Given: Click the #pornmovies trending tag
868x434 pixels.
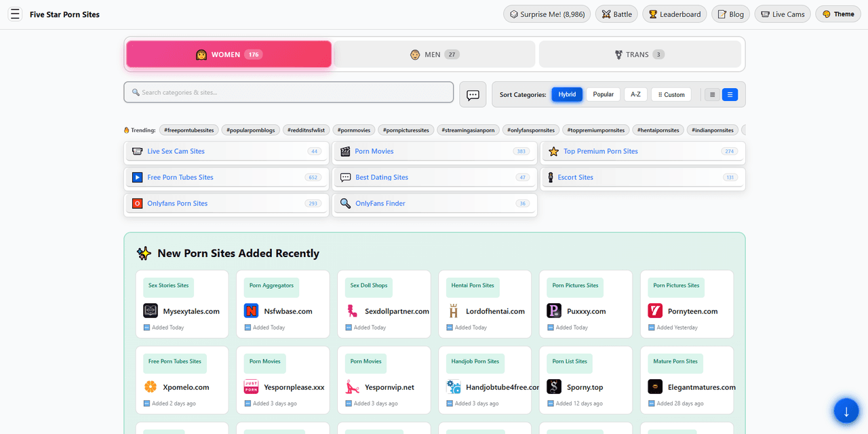Looking at the screenshot, I should (x=353, y=130).
